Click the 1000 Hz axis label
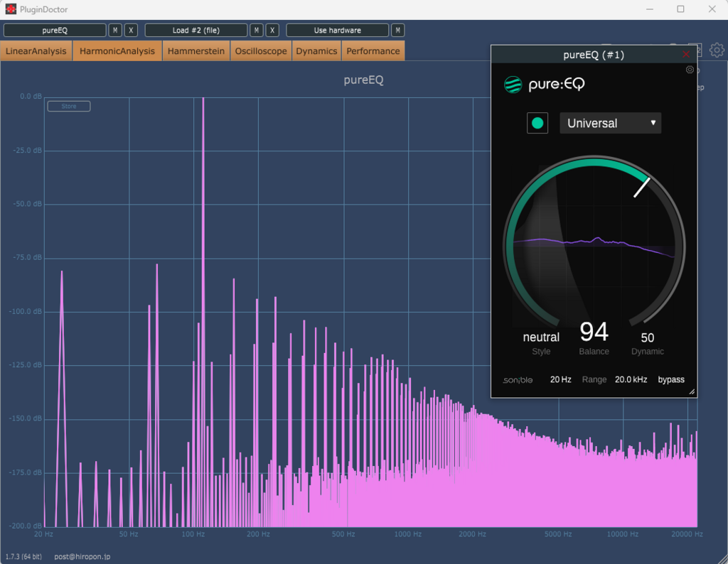The image size is (728, 564). pyautogui.click(x=407, y=534)
